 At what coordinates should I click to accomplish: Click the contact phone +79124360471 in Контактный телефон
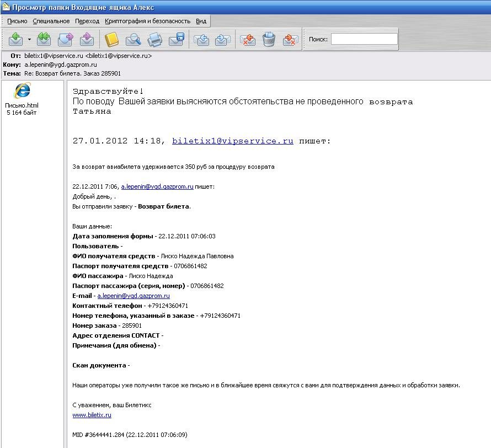pyautogui.click(x=168, y=306)
